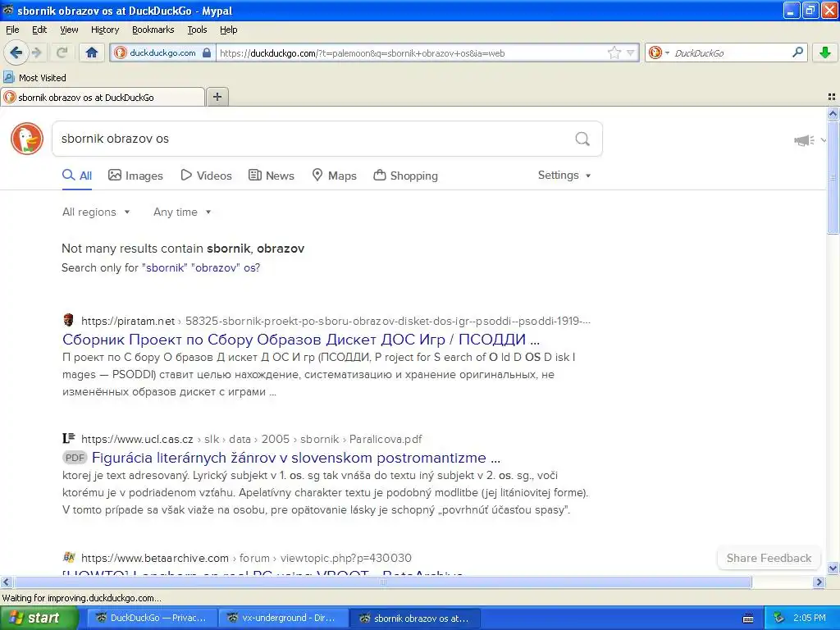Click the system tray icon beside the clock
The image size is (840, 630).
tap(778, 618)
